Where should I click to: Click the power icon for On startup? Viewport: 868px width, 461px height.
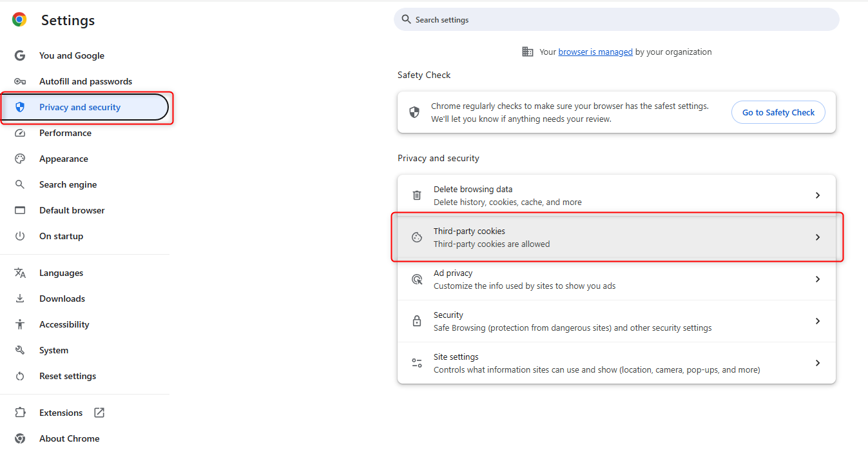coord(20,236)
